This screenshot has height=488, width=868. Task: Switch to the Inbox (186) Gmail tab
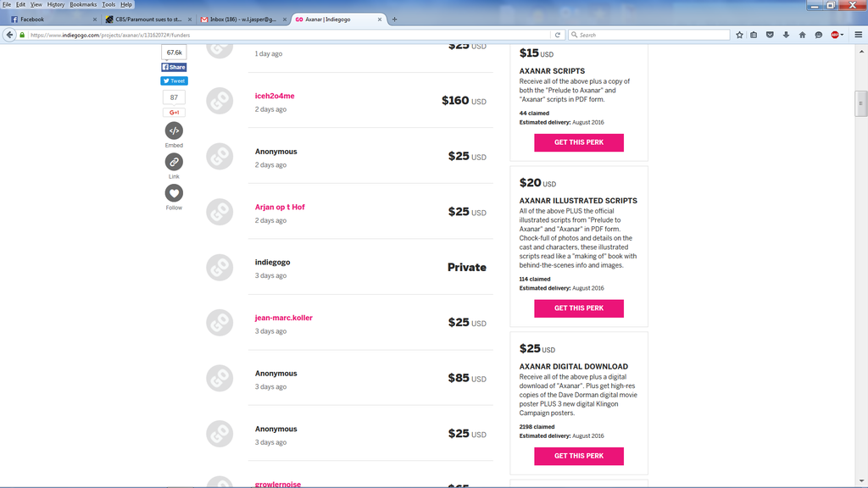(243, 19)
